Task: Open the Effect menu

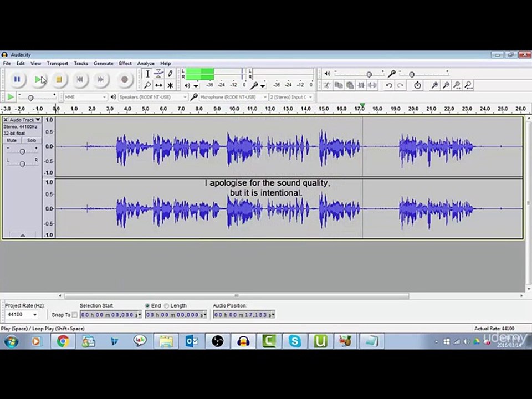Action: [125, 63]
